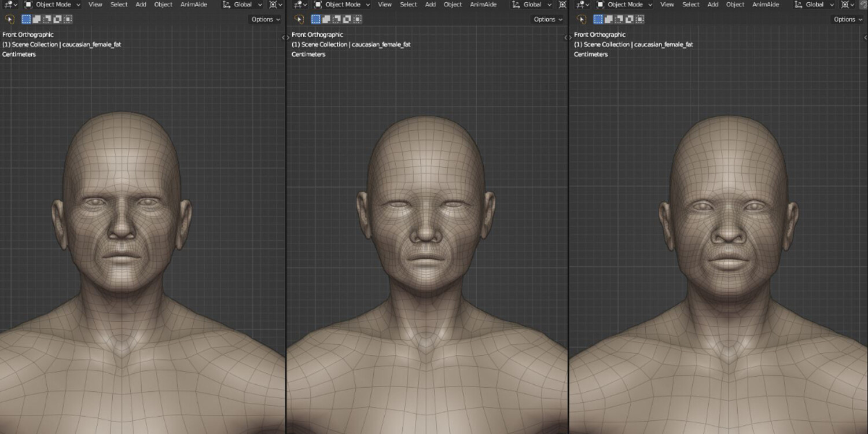The width and height of the screenshot is (868, 434).
Task: Open Object Mode dropdown in left viewport
Action: click(53, 5)
